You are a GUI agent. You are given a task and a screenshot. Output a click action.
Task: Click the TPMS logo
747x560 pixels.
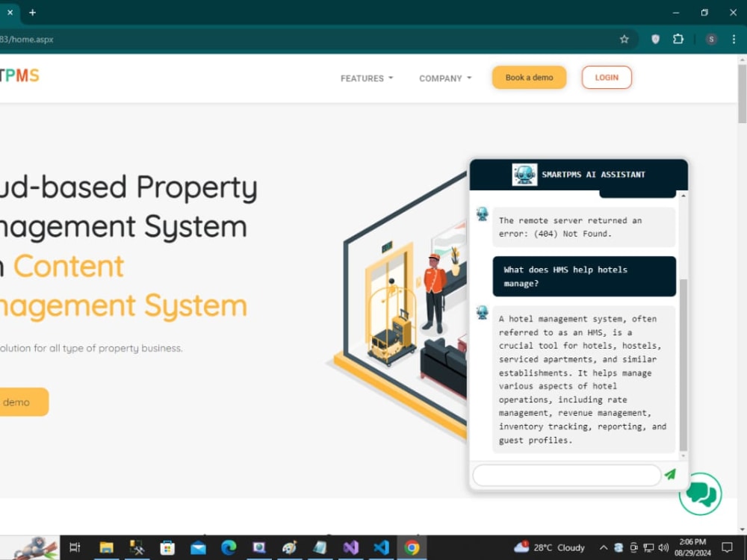(19, 75)
